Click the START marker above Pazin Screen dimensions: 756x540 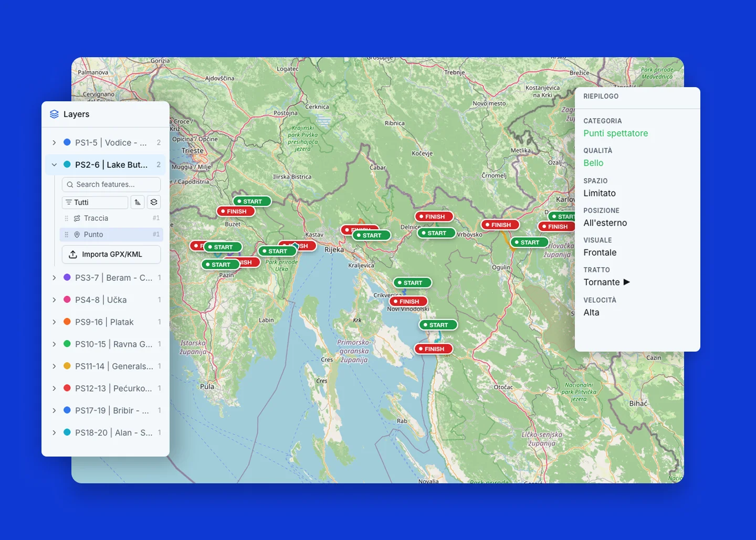220,264
